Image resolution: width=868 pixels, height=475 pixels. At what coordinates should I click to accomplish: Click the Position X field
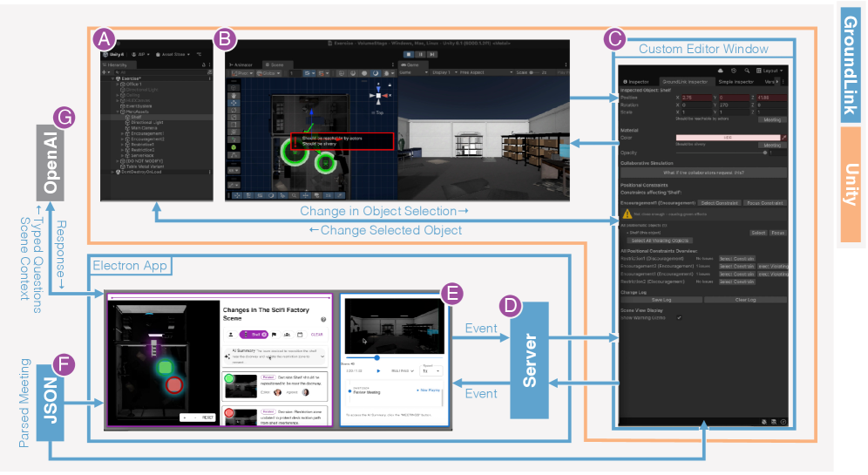[696, 98]
